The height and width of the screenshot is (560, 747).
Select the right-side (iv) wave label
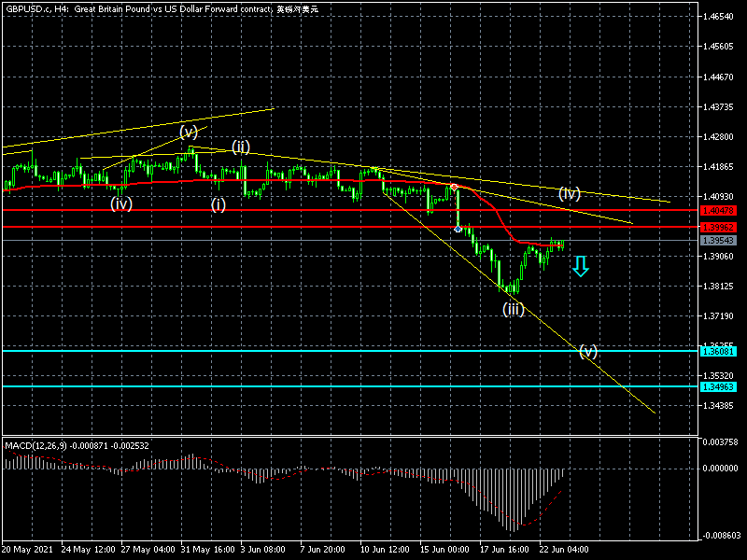point(570,193)
